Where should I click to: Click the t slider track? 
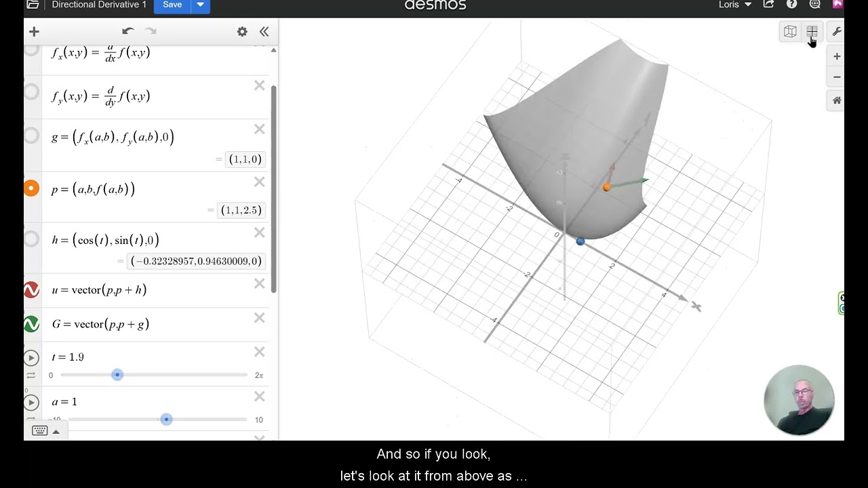[155, 375]
